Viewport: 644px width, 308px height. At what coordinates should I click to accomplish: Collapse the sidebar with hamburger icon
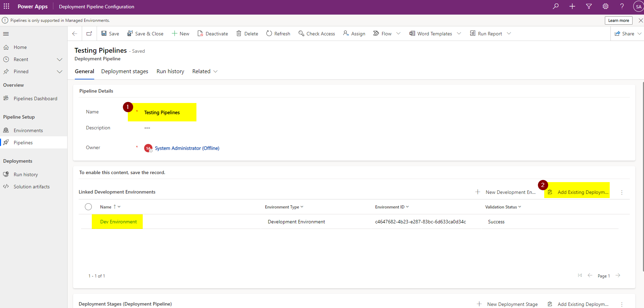(x=6, y=34)
